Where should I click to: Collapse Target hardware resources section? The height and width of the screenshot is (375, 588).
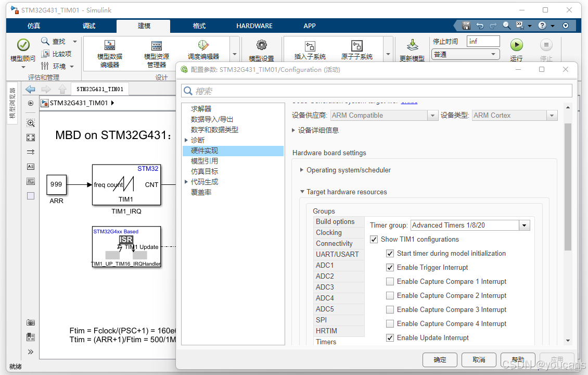tap(302, 192)
